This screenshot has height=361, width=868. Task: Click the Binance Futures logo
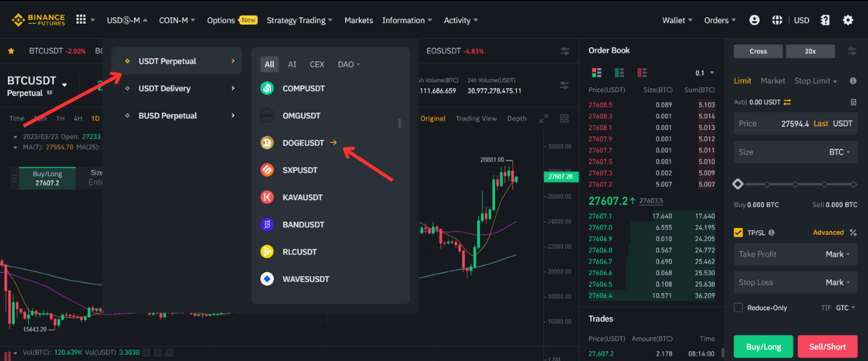tap(38, 20)
